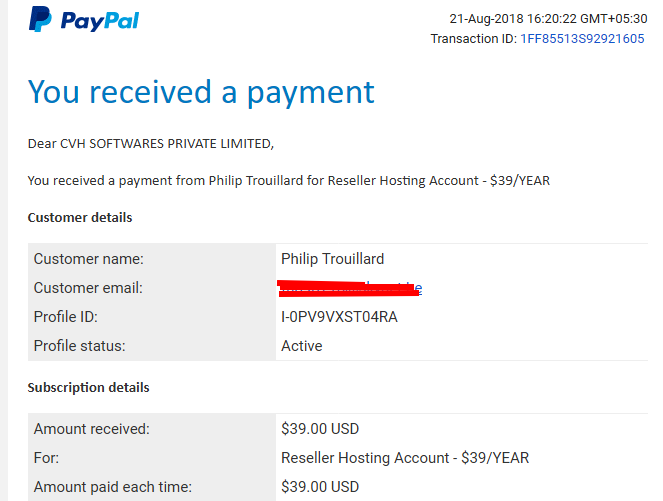Click the Profile ID label

click(x=66, y=317)
